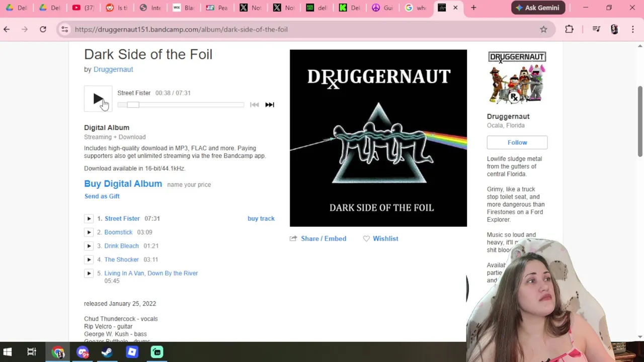Viewport: 644px width, 362px height.
Task: Open Task View on the taskbar
Action: pos(32,352)
